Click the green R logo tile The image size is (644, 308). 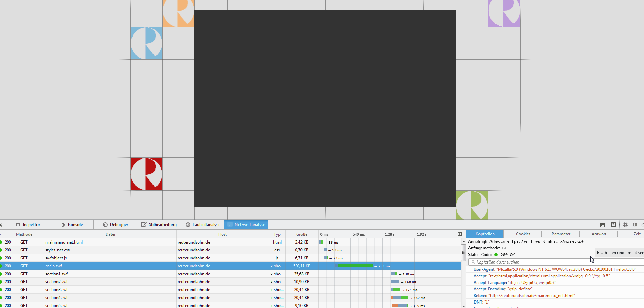[x=472, y=205]
